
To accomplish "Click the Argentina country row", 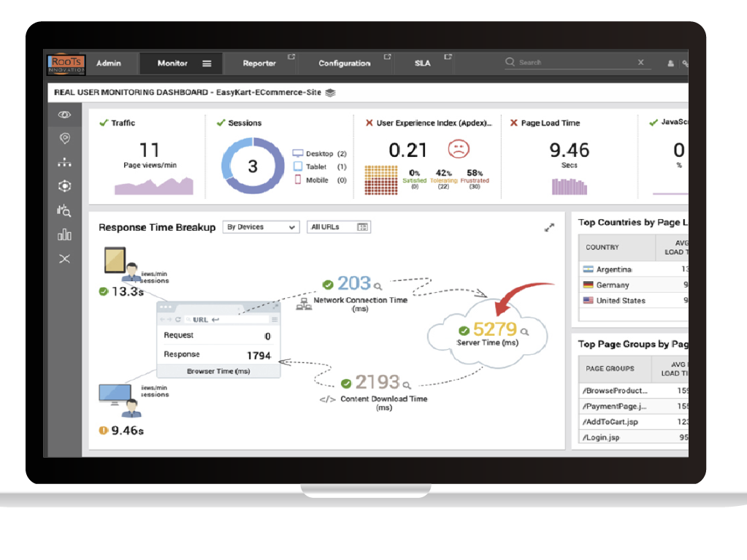I will click(x=613, y=269).
